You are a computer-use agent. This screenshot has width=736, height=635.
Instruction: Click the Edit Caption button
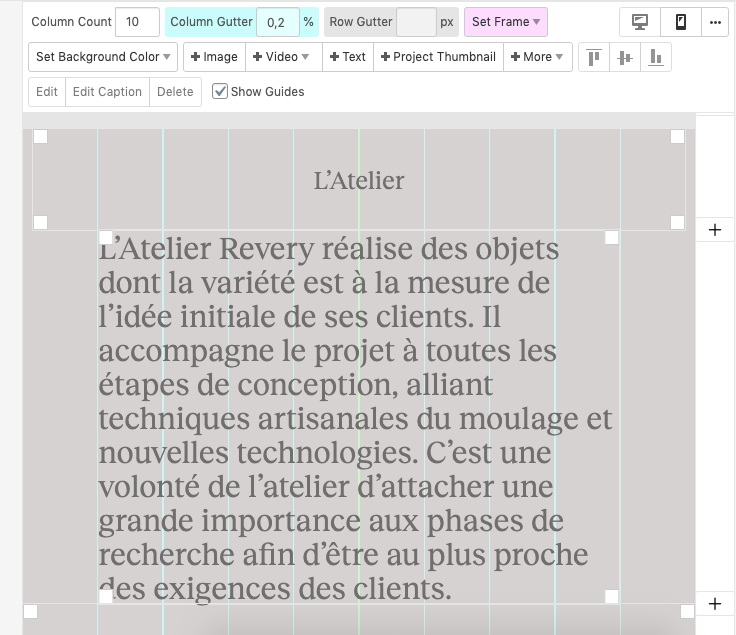point(107,92)
